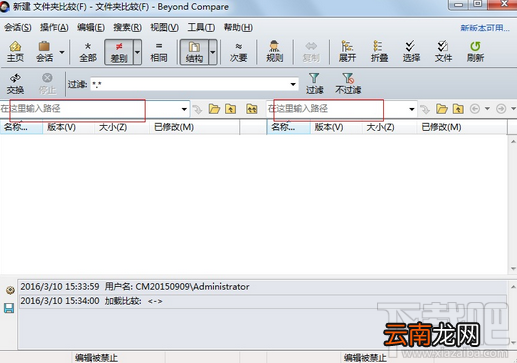Open the 主页 home toolbar button
Viewport: 517px width, 363px height.
15,52
